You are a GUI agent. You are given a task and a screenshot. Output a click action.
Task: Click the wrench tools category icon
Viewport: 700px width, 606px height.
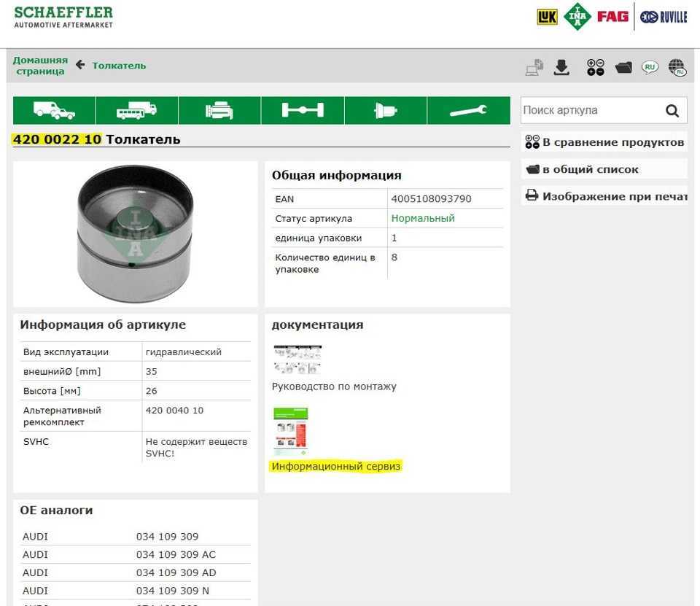pos(468,110)
